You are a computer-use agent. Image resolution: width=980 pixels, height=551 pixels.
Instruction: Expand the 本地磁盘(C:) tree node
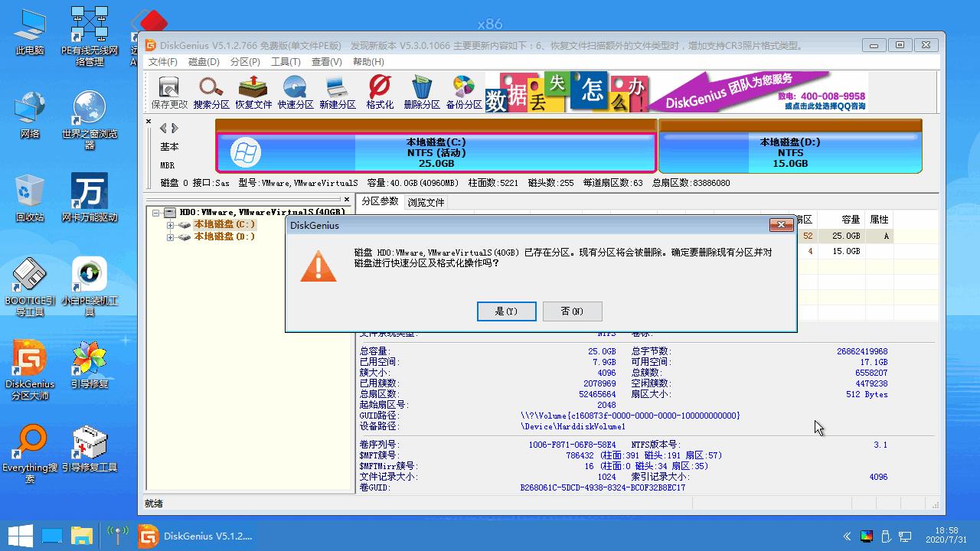click(169, 225)
